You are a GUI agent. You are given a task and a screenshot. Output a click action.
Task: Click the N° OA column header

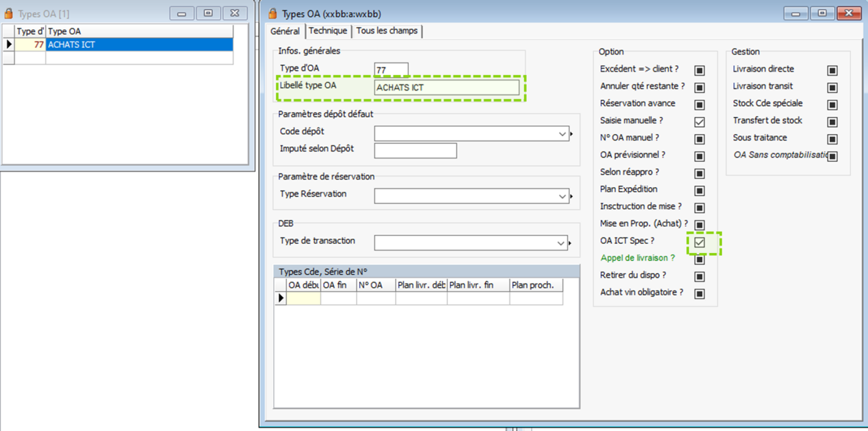(375, 285)
